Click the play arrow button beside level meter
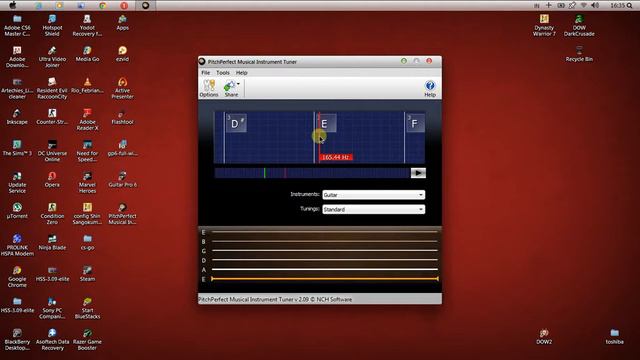Image resolution: width=640 pixels, height=360 pixels. pyautogui.click(x=418, y=173)
